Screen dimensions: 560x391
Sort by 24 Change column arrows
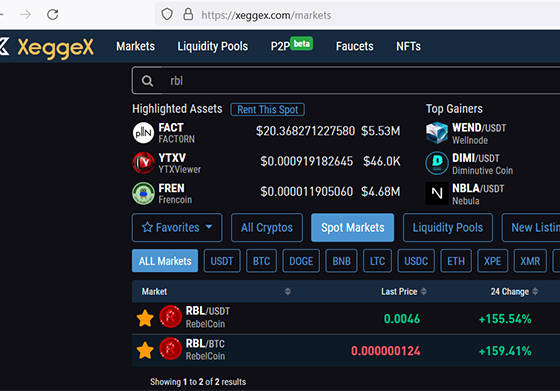point(535,291)
